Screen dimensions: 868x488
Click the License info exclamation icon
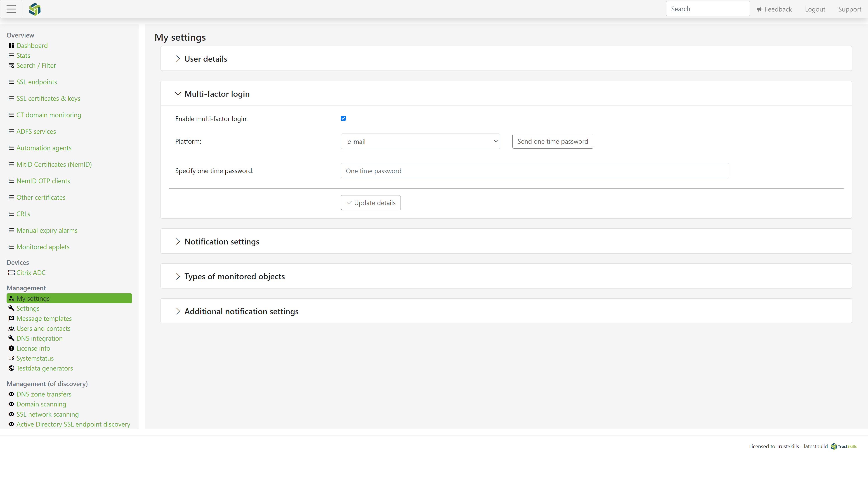click(x=11, y=348)
